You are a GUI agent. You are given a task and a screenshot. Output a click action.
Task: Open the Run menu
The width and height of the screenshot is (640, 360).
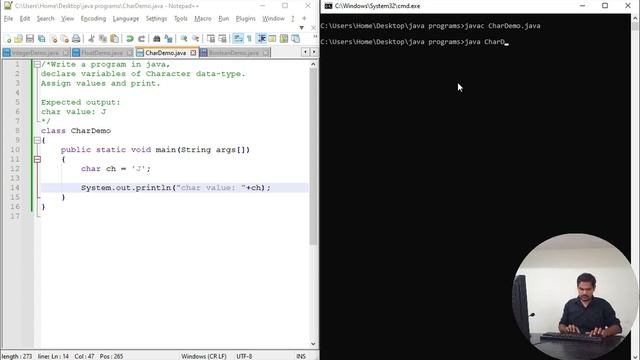pyautogui.click(x=223, y=19)
